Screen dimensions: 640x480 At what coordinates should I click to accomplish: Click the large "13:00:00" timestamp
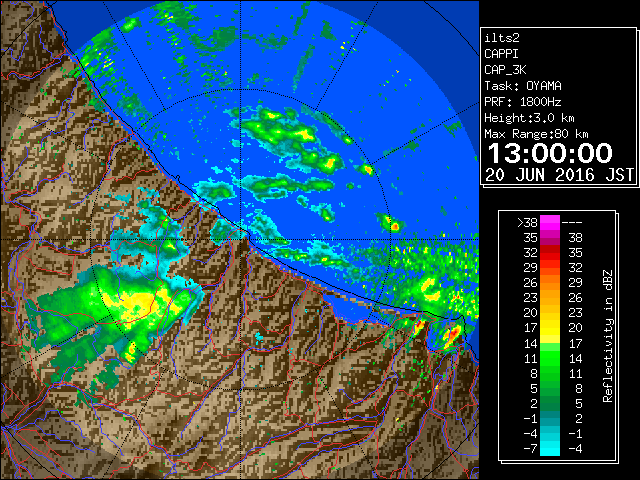(550, 153)
